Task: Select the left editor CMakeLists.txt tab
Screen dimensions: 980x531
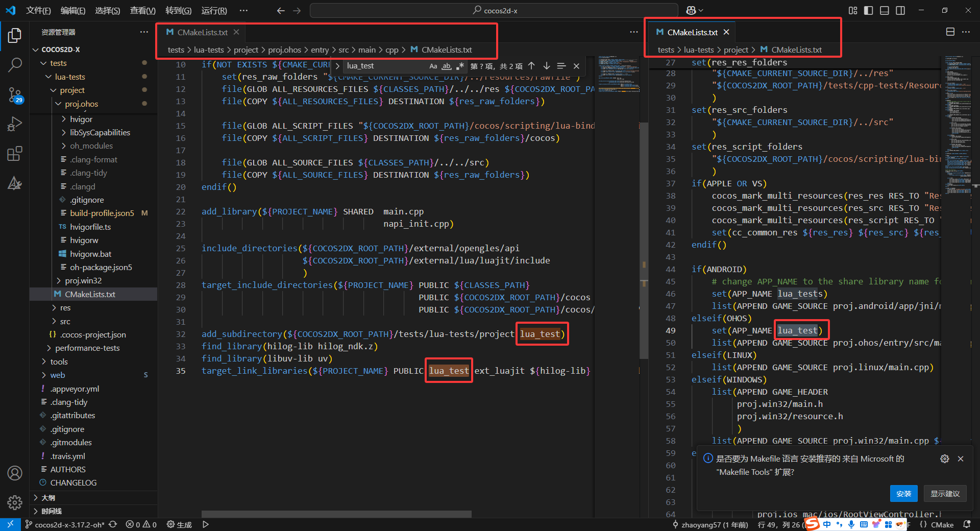Action: 202,32
